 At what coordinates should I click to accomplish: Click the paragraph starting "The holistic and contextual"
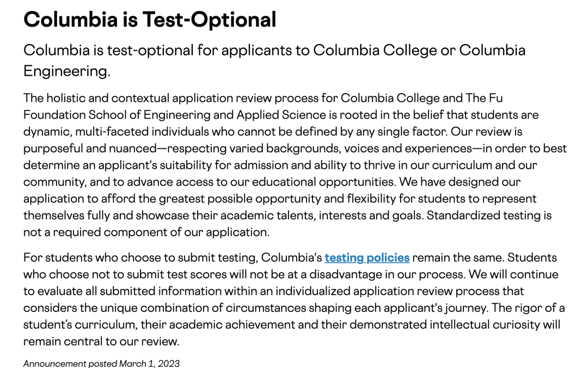[294, 164]
